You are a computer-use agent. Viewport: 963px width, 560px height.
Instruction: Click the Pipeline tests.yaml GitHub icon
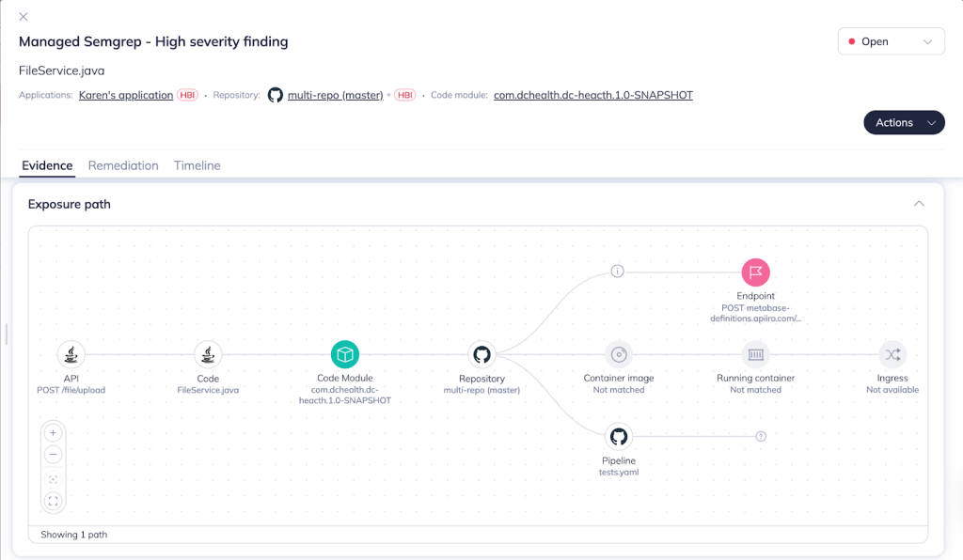pos(619,436)
